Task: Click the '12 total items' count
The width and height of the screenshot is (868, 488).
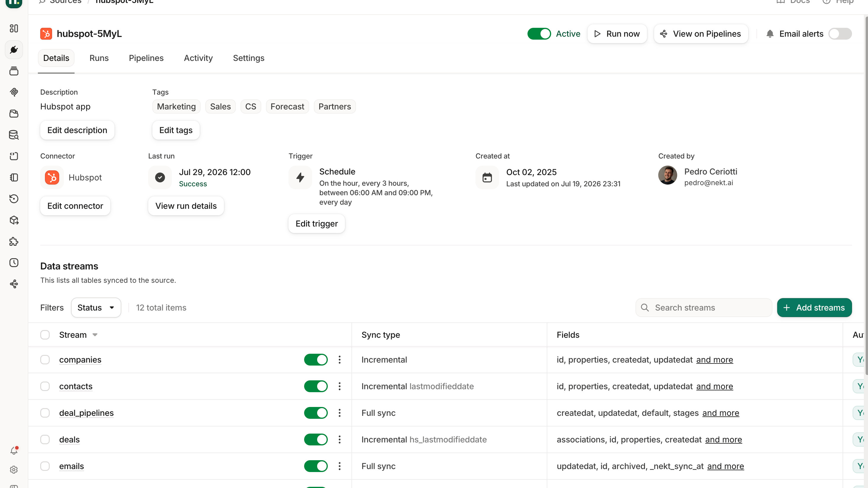Action: (161, 308)
